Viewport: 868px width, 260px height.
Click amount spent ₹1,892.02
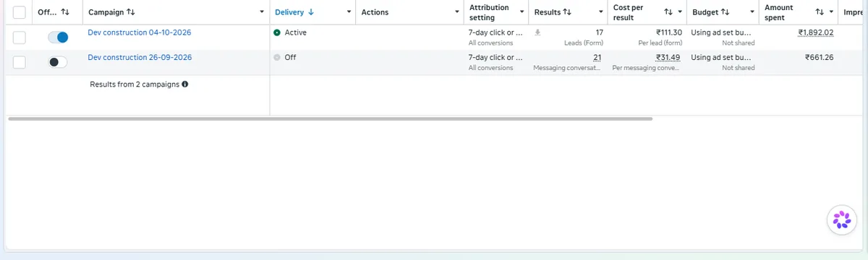pyautogui.click(x=816, y=32)
